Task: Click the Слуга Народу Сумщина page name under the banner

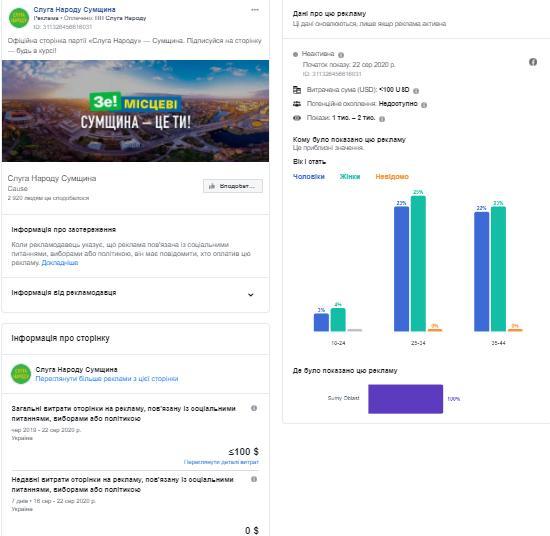Action: [x=52, y=178]
